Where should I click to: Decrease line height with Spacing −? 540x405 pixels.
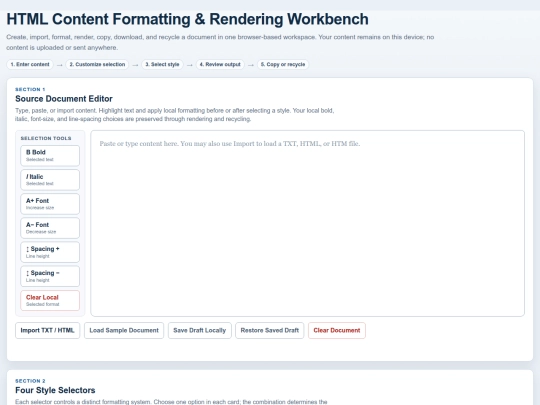50,276
